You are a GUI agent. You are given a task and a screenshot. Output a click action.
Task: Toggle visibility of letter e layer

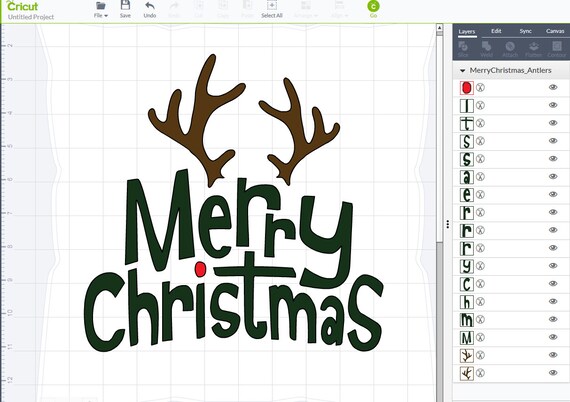pyautogui.click(x=553, y=194)
